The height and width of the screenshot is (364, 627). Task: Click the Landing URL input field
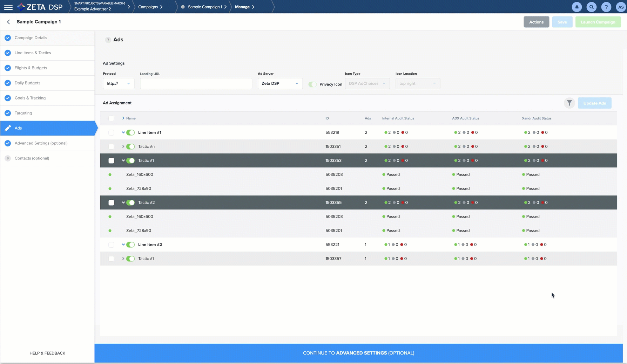coord(196,84)
